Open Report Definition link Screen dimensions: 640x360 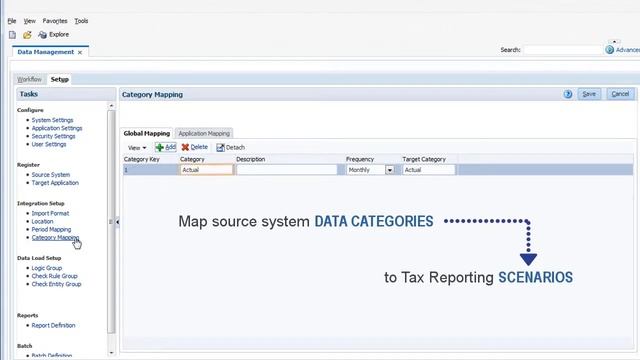tap(53, 326)
